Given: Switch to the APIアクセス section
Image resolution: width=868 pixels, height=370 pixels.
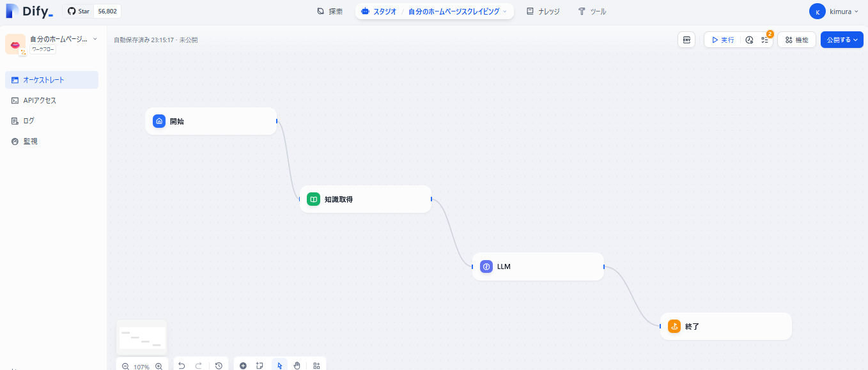Looking at the screenshot, I should tap(40, 100).
